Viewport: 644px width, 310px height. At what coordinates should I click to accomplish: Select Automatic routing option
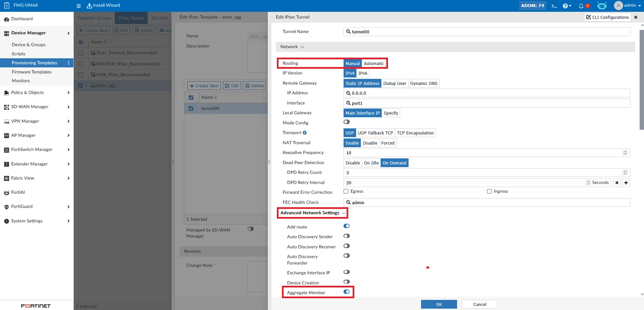coord(374,63)
